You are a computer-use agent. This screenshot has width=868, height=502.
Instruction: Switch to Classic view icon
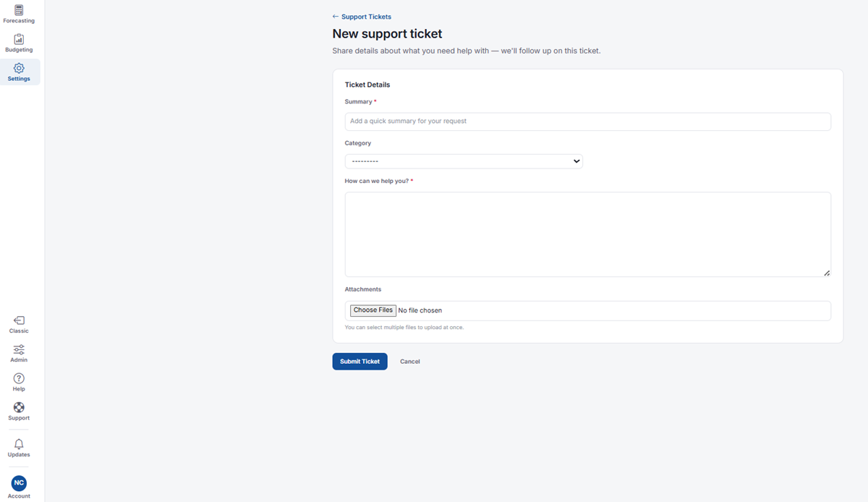point(19,320)
